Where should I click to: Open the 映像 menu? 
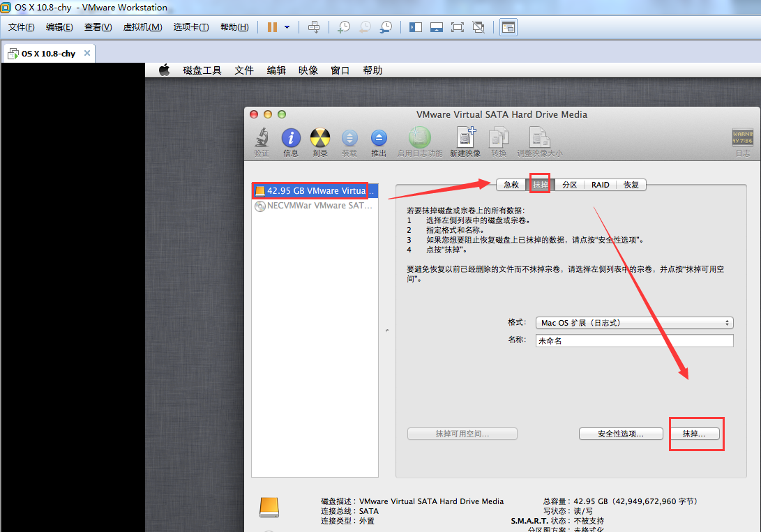click(308, 70)
